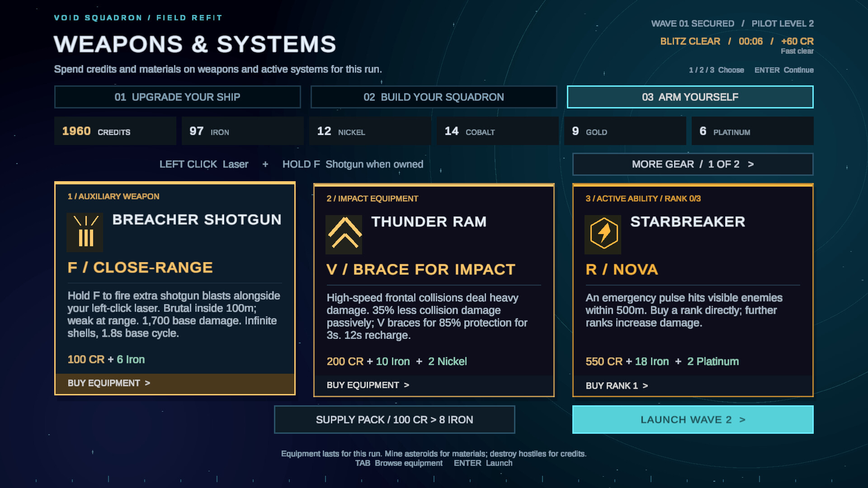
Task: Switch to 02 Build Your Squadron tab
Action: click(x=434, y=97)
